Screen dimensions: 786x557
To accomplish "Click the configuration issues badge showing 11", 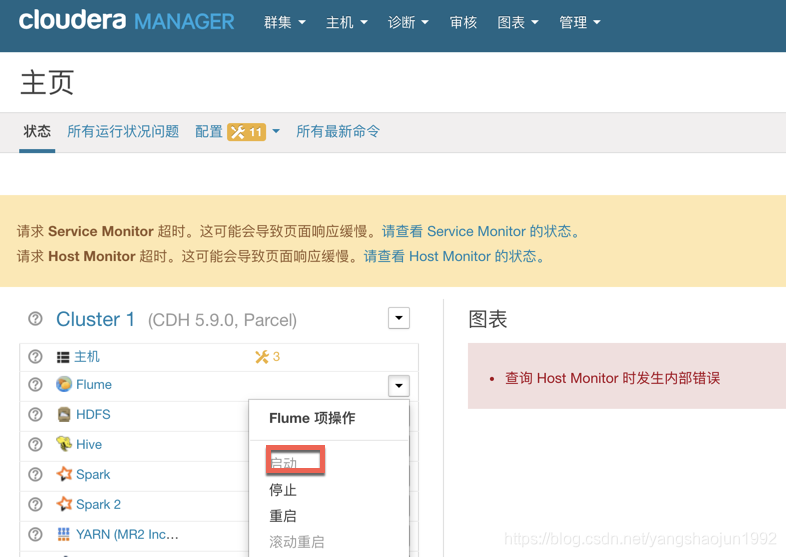I will point(246,132).
